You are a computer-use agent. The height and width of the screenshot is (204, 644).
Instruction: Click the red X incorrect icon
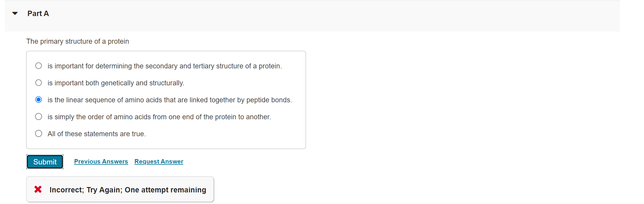38,189
